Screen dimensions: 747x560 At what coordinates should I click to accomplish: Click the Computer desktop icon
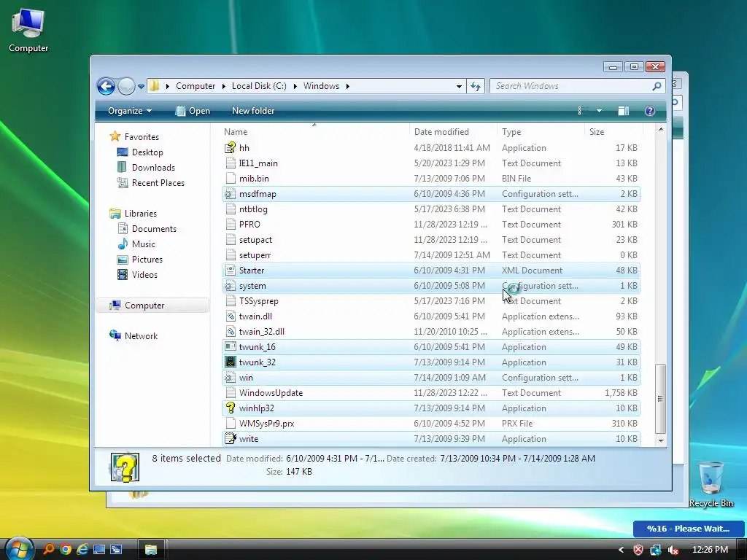coord(28,31)
